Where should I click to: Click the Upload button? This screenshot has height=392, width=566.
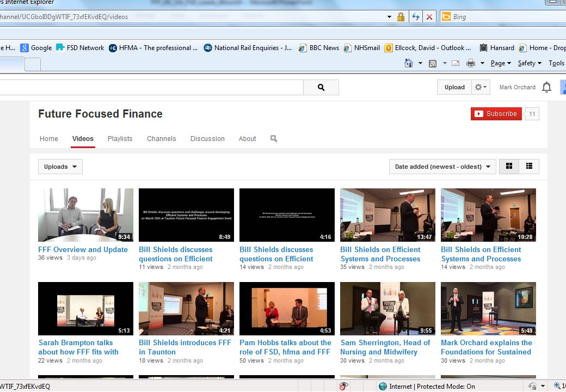tap(454, 87)
